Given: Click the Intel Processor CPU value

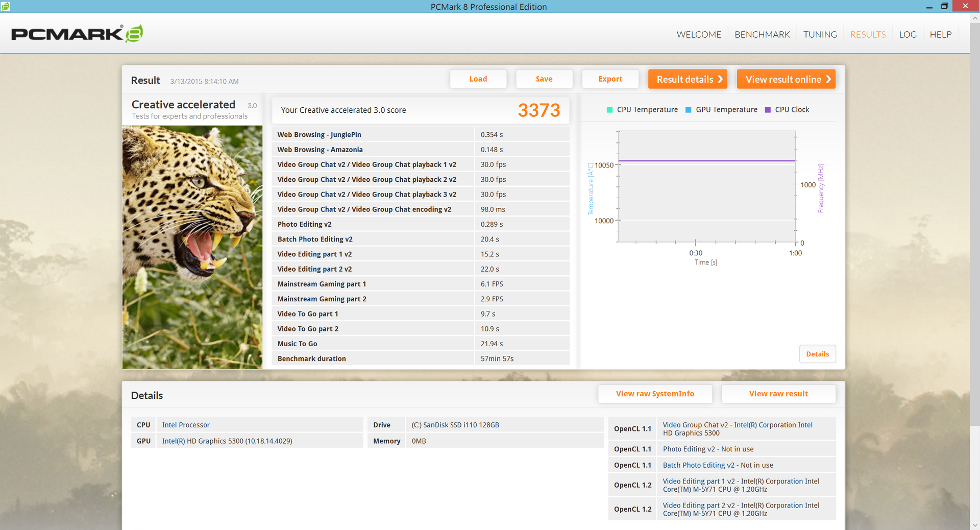Looking at the screenshot, I should tap(186, 425).
